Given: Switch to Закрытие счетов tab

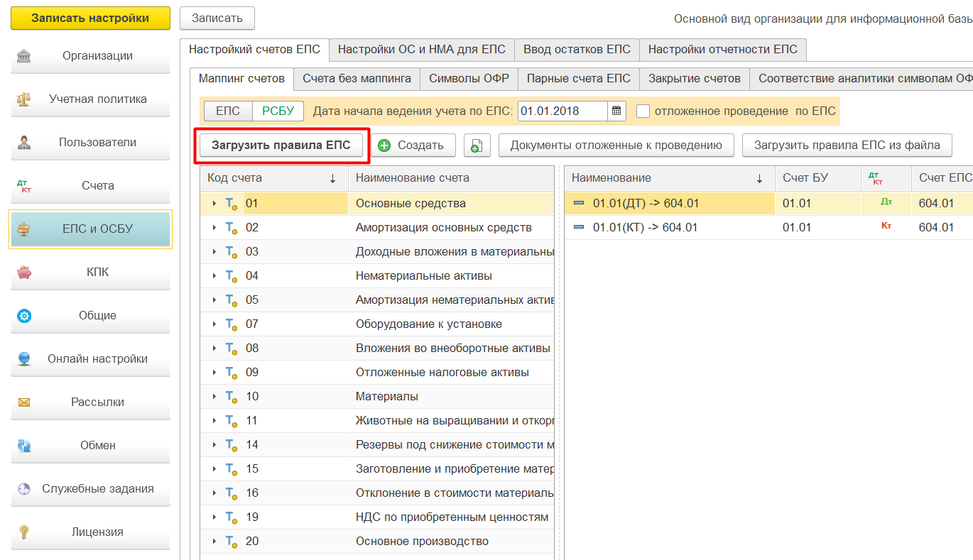Looking at the screenshot, I should (695, 79).
